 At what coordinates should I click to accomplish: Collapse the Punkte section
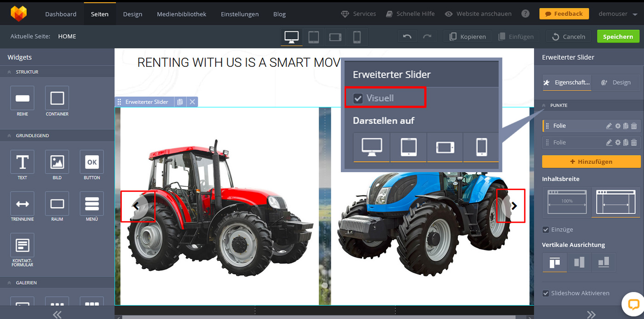pos(544,105)
